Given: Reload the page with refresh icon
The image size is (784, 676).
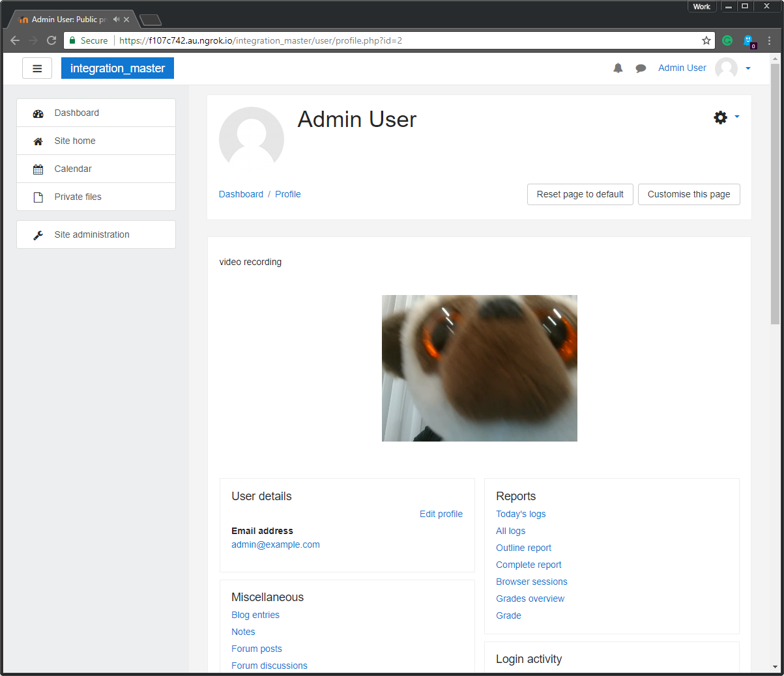Looking at the screenshot, I should (x=51, y=40).
